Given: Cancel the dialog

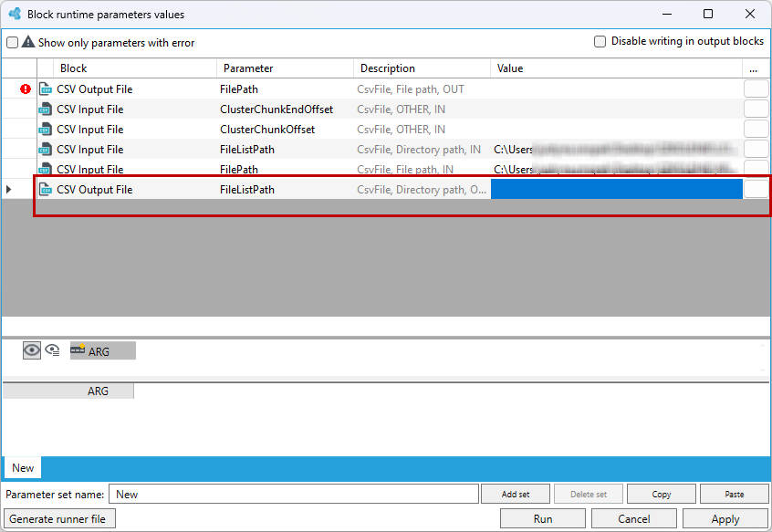Looking at the screenshot, I should click(633, 518).
